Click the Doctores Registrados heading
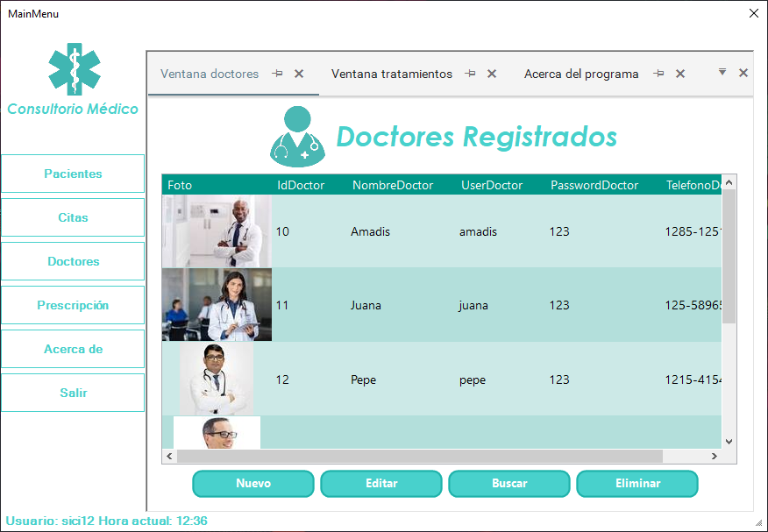The image size is (768, 532). [477, 137]
